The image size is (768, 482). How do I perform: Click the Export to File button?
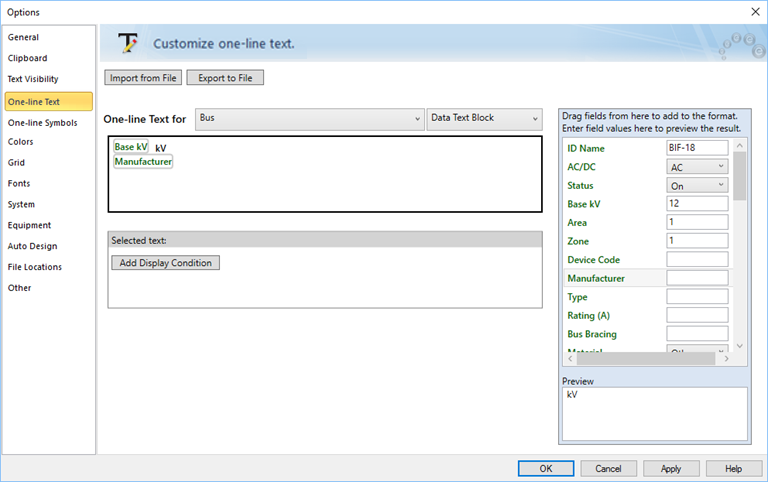[225, 78]
